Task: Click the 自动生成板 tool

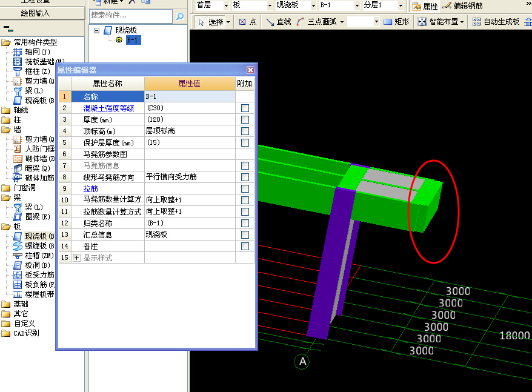Action: (x=496, y=22)
